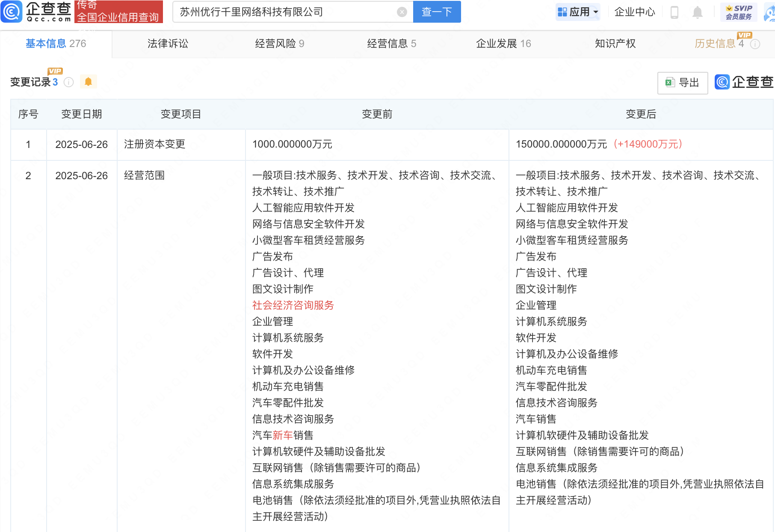Image resolution: width=775 pixels, height=532 pixels.
Task: Open the mobile app phone icon
Action: point(674,12)
